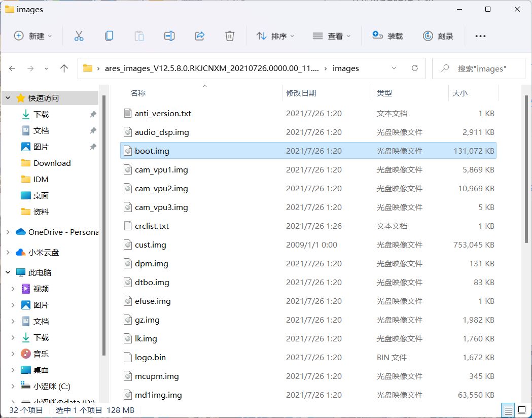Switch to details view icon
532x418 pixels.
coord(508,410)
